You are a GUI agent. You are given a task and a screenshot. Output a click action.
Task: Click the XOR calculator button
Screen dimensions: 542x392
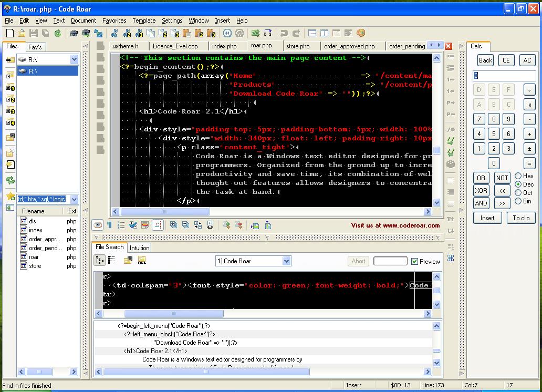(481, 191)
